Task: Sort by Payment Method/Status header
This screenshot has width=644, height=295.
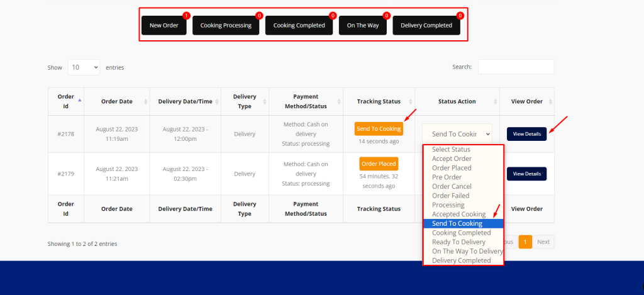Action: (x=306, y=101)
